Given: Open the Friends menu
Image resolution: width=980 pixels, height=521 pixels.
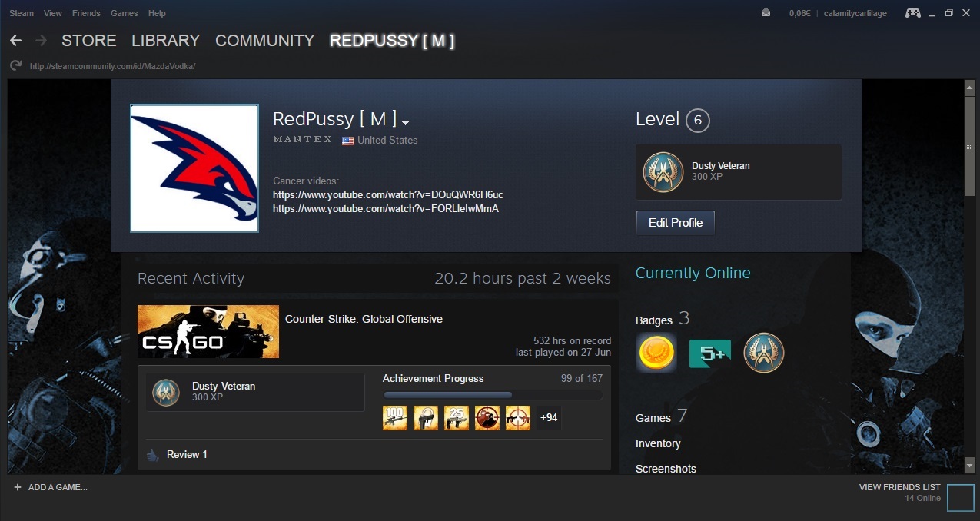Looking at the screenshot, I should [x=86, y=13].
